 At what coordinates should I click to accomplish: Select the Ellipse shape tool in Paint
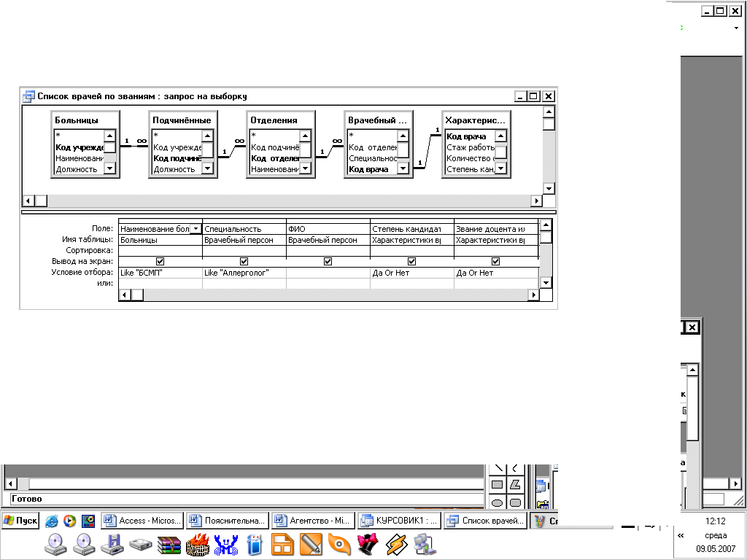[497, 502]
